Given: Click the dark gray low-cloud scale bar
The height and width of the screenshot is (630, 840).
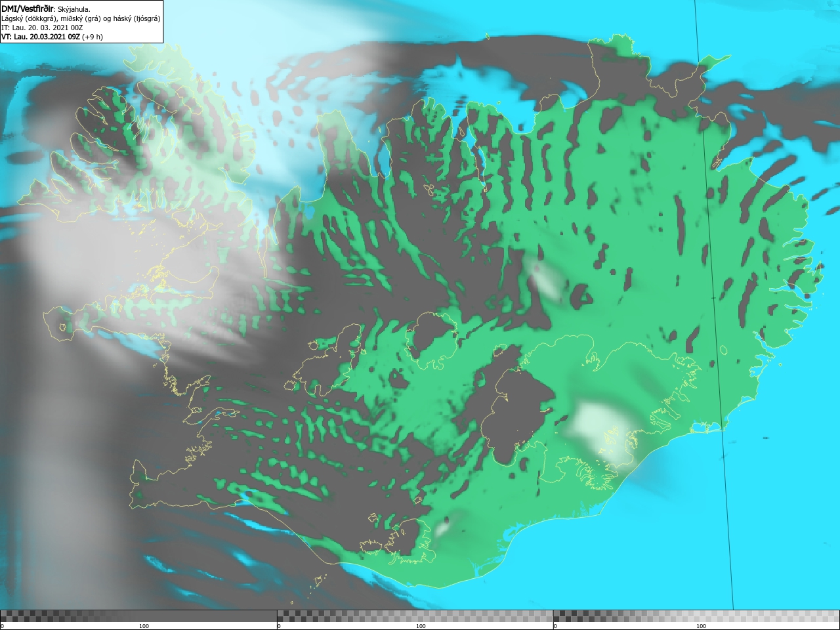Looking at the screenshot, I should pos(138,616).
